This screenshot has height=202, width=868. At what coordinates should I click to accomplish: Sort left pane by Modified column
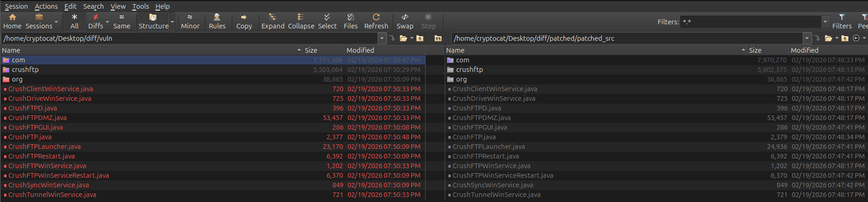coord(385,50)
